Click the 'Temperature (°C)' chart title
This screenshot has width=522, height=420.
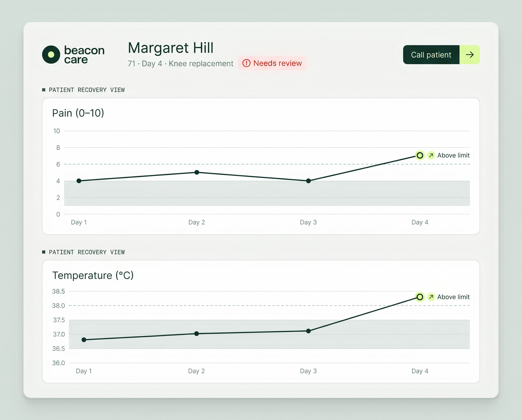coord(93,275)
